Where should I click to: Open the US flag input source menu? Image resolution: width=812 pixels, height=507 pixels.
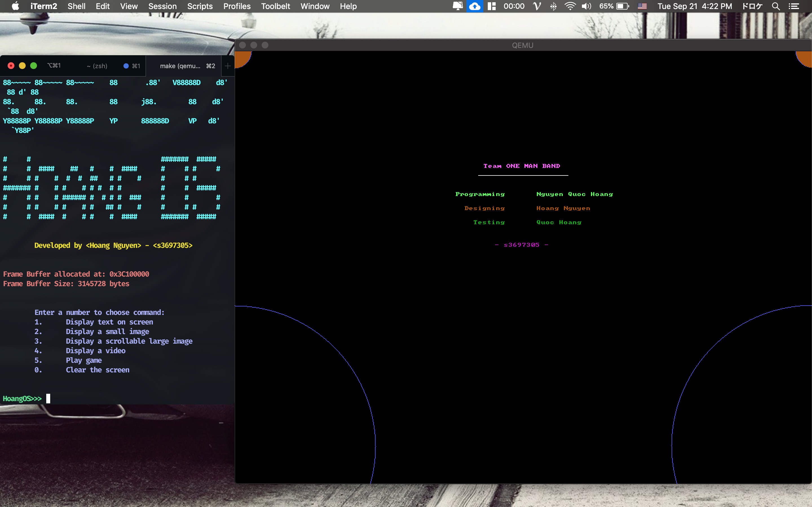coord(642,6)
